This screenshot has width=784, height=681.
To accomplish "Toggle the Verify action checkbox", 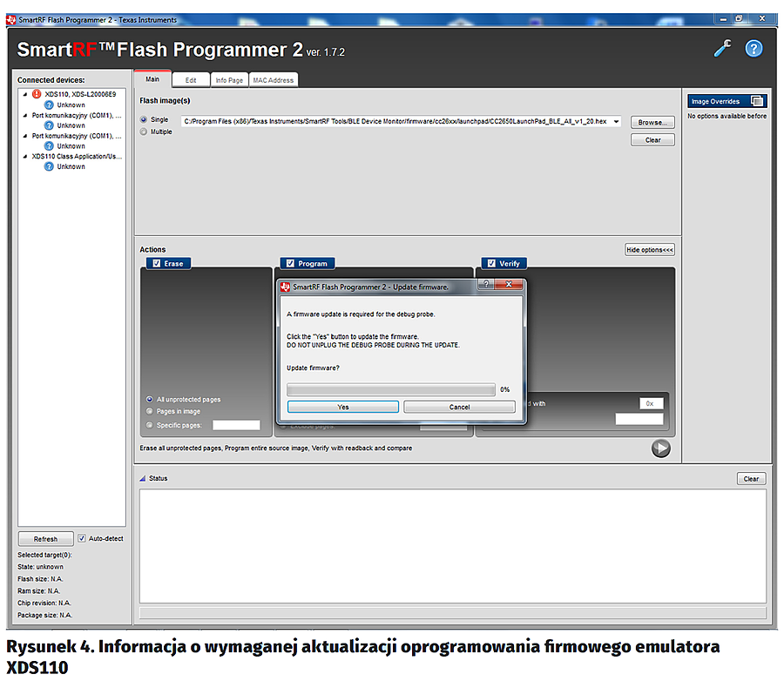I will 492,263.
